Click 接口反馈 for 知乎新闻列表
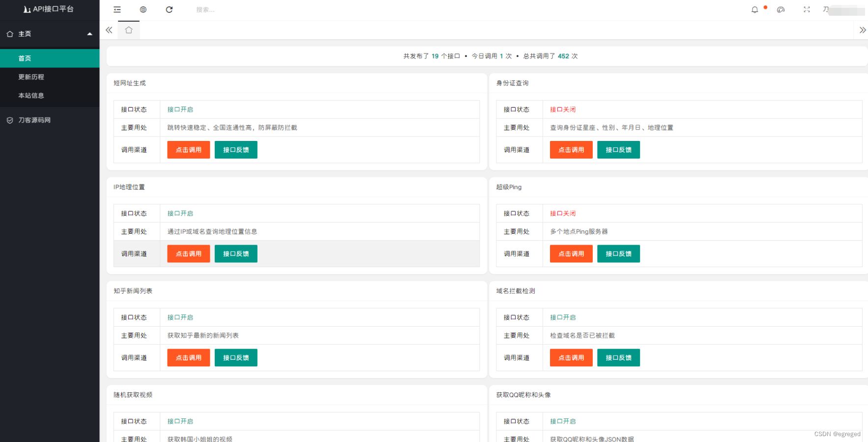868x442 pixels. click(236, 358)
